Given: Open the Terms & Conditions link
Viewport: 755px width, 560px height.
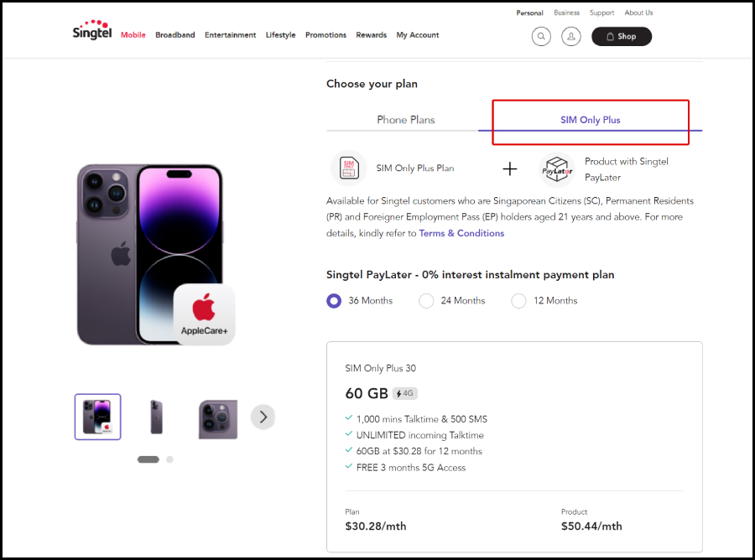Looking at the screenshot, I should [x=461, y=233].
